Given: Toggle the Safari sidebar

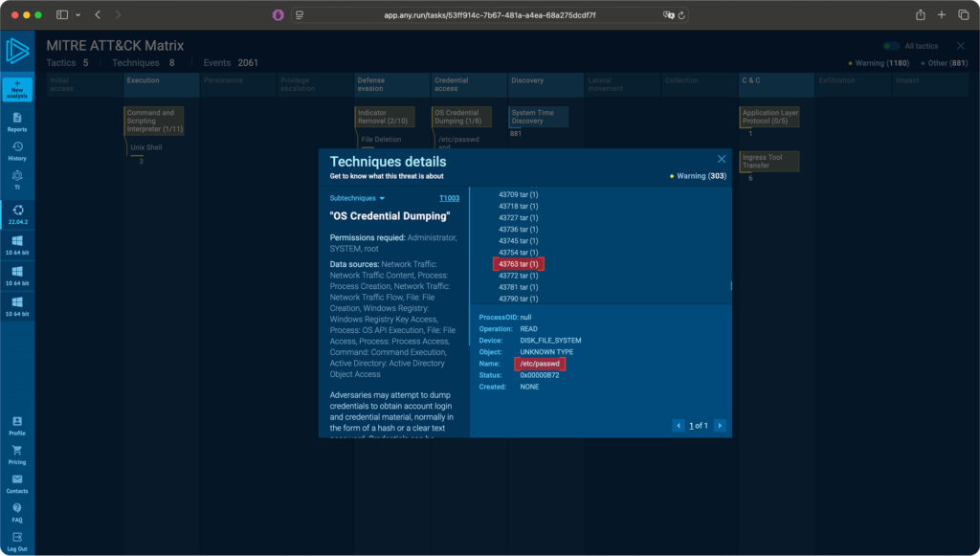Looking at the screenshot, I should pyautogui.click(x=62, y=15).
